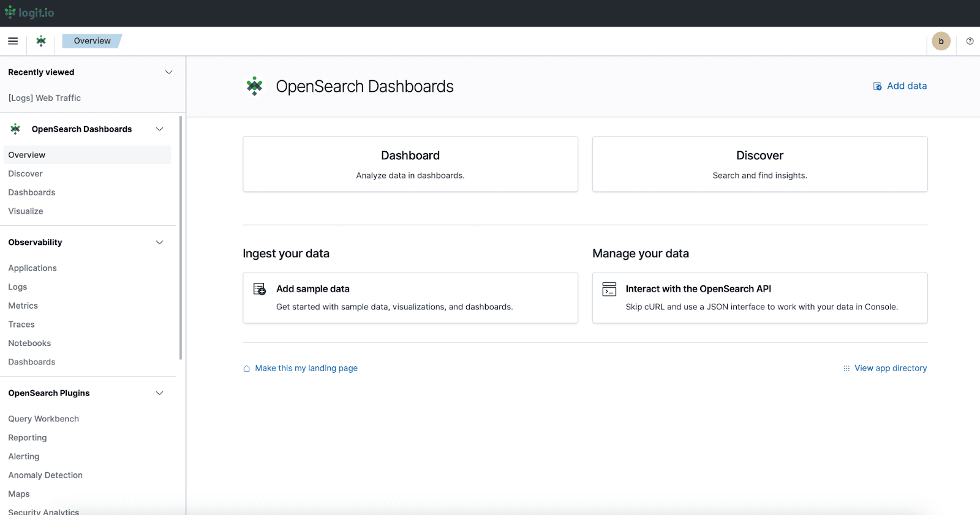Click the OpenSearch logo in the header bar
Screen dimensions: 980x515
click(x=41, y=41)
